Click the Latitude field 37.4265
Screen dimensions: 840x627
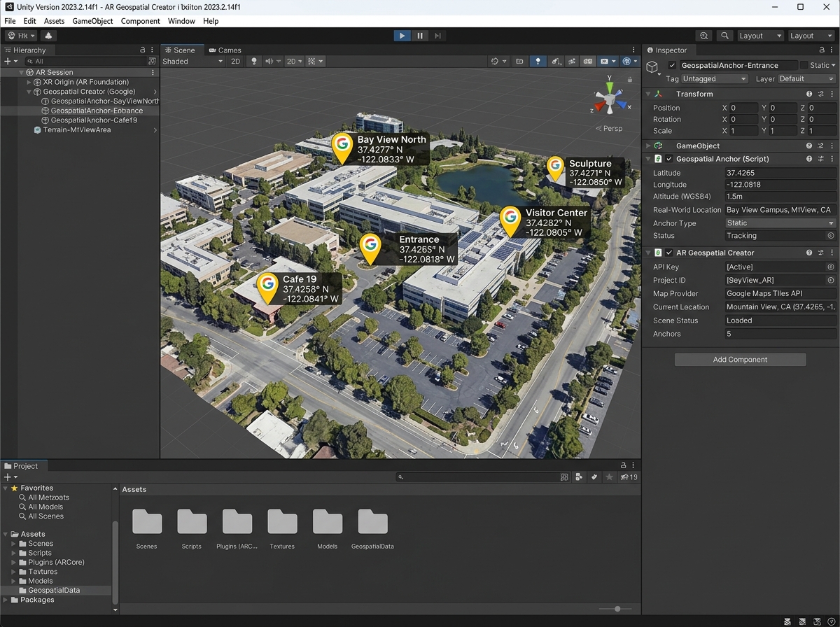780,173
